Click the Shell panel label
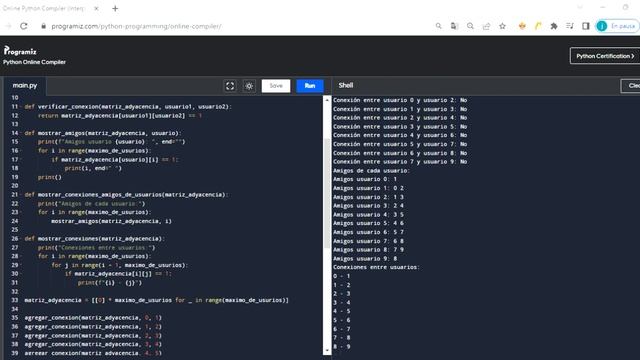 pos(346,85)
